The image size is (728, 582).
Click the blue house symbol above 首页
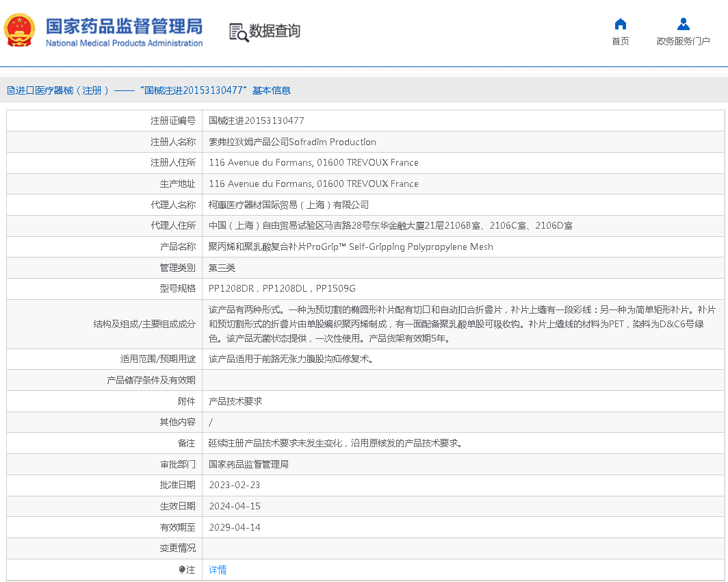pyautogui.click(x=620, y=23)
